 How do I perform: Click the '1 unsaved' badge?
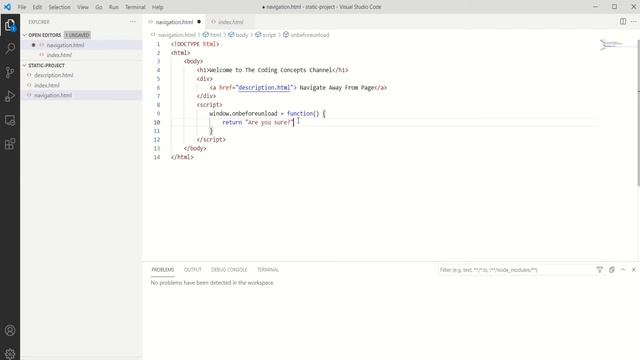point(77,35)
